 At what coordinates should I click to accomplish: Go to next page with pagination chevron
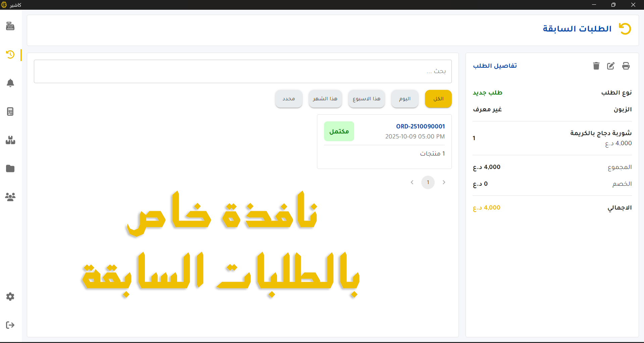pos(412,182)
